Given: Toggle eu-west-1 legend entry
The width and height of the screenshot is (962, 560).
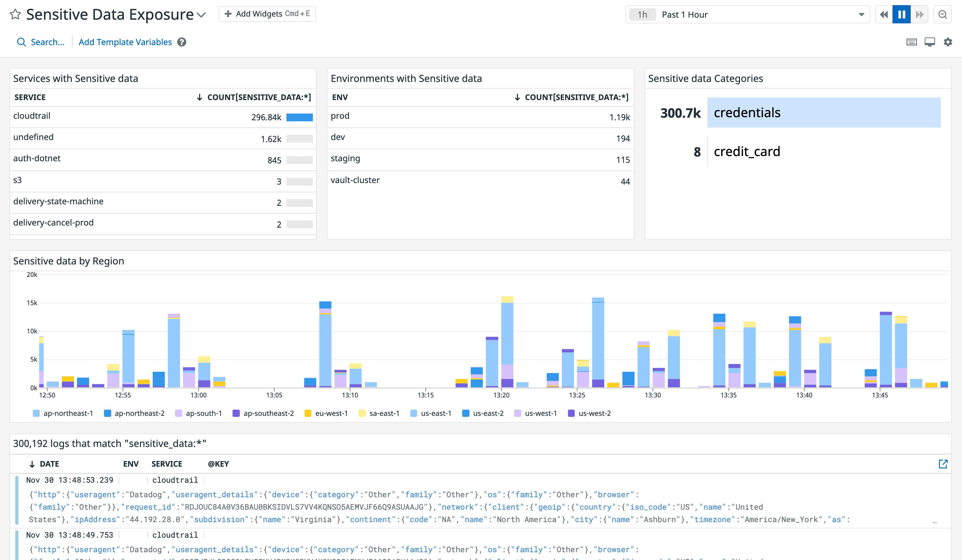Looking at the screenshot, I should click(326, 414).
